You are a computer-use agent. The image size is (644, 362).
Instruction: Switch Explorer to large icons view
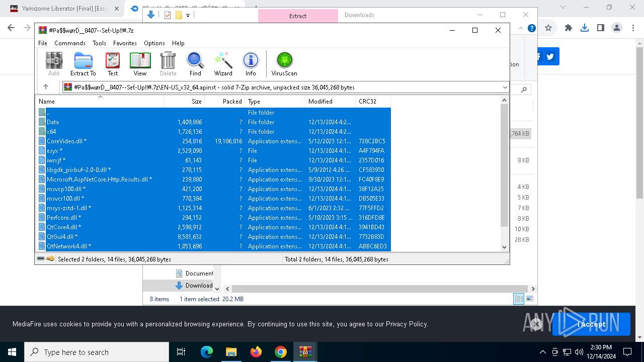pos(529,299)
